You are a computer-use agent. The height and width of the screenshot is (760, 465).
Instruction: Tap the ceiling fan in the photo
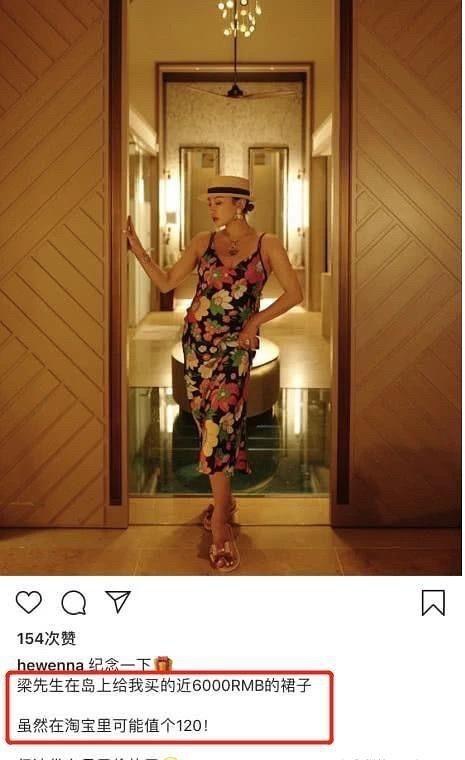[235, 91]
